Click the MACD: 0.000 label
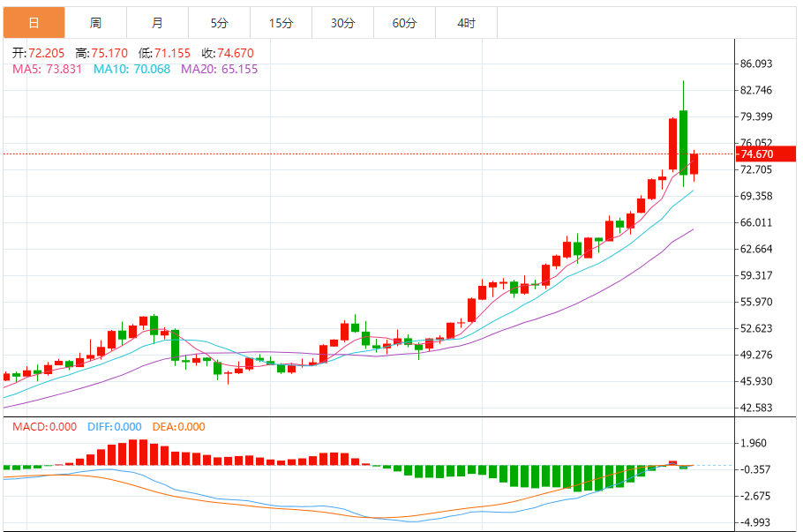Screen dimensions: 803x532 point(44,427)
